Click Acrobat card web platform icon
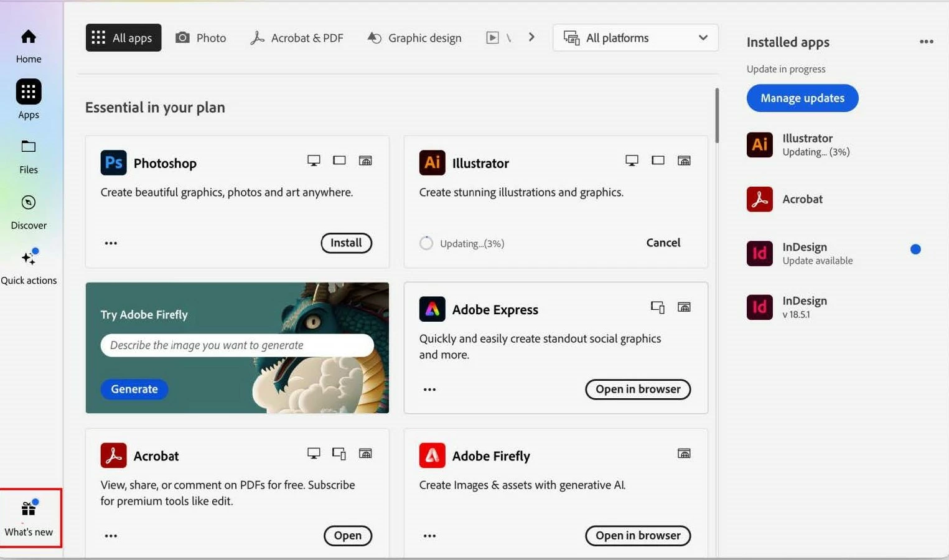 (365, 453)
